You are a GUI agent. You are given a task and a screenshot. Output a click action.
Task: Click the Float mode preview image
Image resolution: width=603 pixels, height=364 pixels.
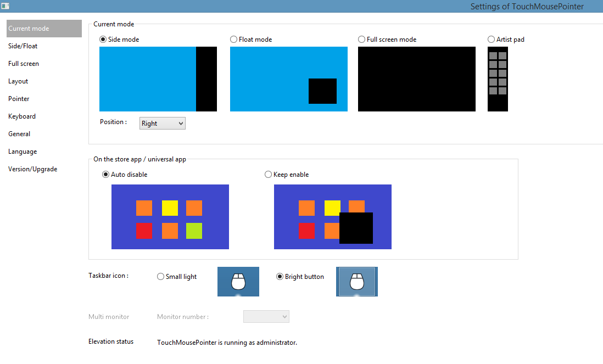(x=289, y=79)
